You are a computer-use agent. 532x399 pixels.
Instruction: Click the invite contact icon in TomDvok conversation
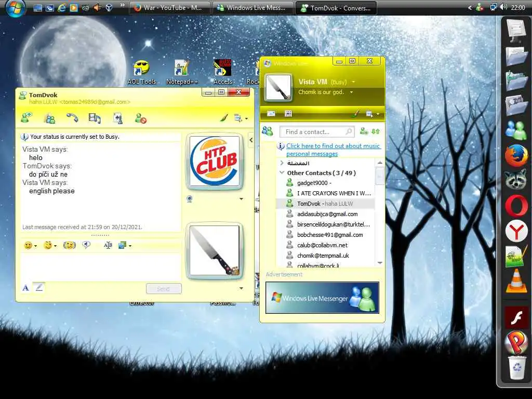pos(26,118)
